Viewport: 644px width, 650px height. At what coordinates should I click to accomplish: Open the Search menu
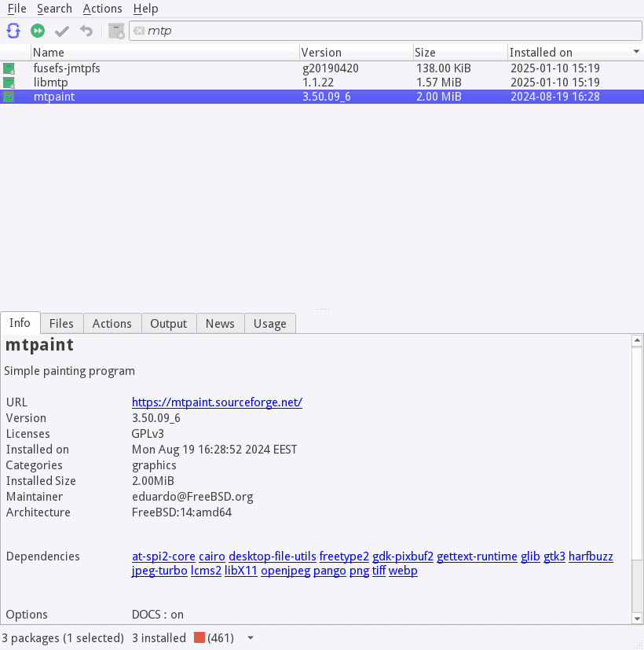click(55, 9)
